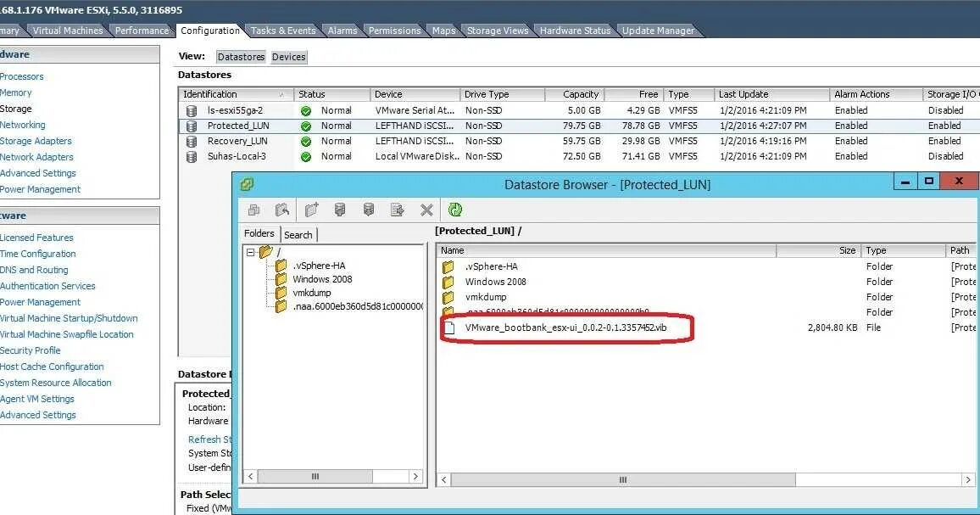980x515 pixels.
Task: Click the file icon of the esx-ui .vib
Action: [448, 327]
